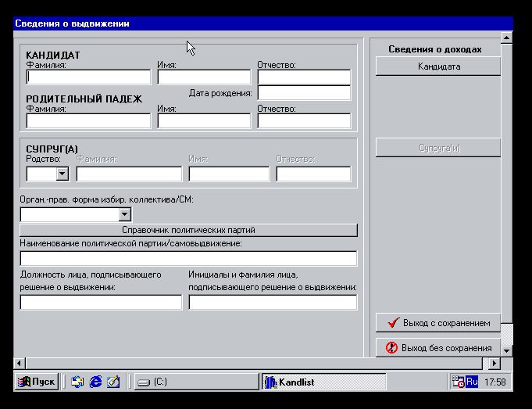Screen dimensions: 532x409
Task: Click the Ru keyboard language indicator
Action: pos(472,382)
